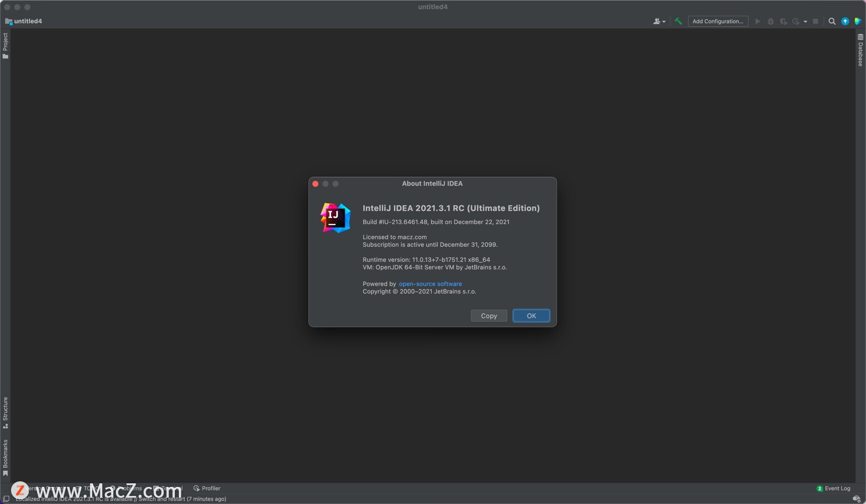Click the tool windows quick-access icon in status bar
This screenshot has height=504, width=866.
[6, 499]
